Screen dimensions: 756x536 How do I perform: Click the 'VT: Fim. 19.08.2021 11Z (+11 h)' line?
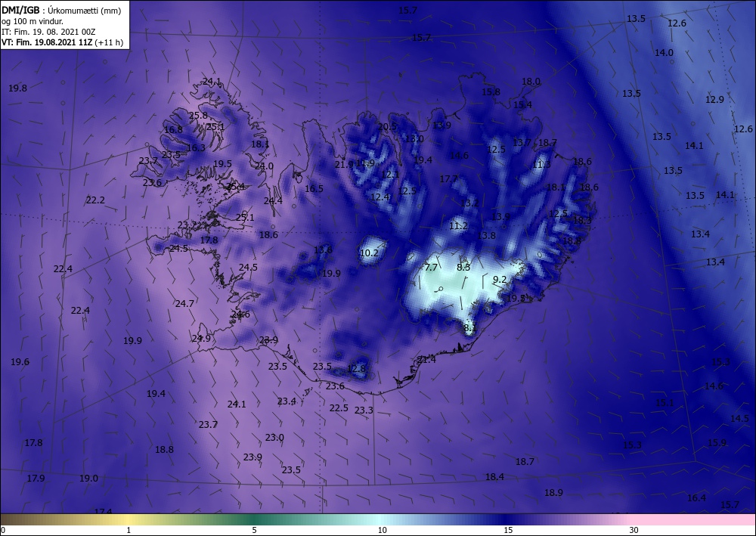click(62, 42)
